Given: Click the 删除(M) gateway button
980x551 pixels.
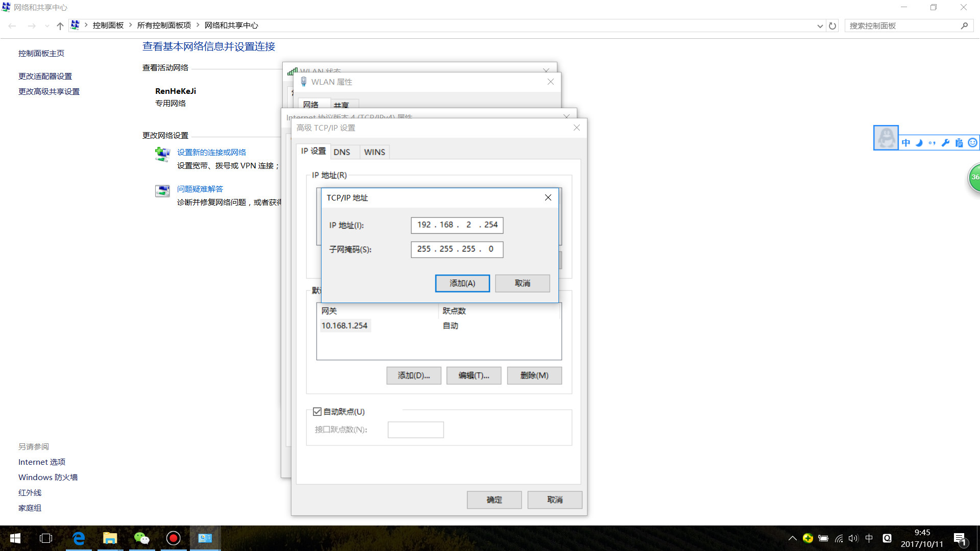Looking at the screenshot, I should point(534,375).
